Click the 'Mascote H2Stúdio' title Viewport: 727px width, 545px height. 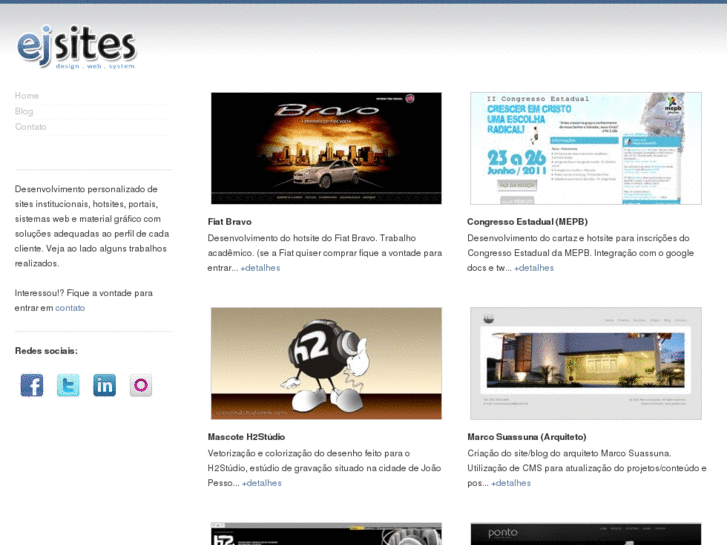[246, 437]
